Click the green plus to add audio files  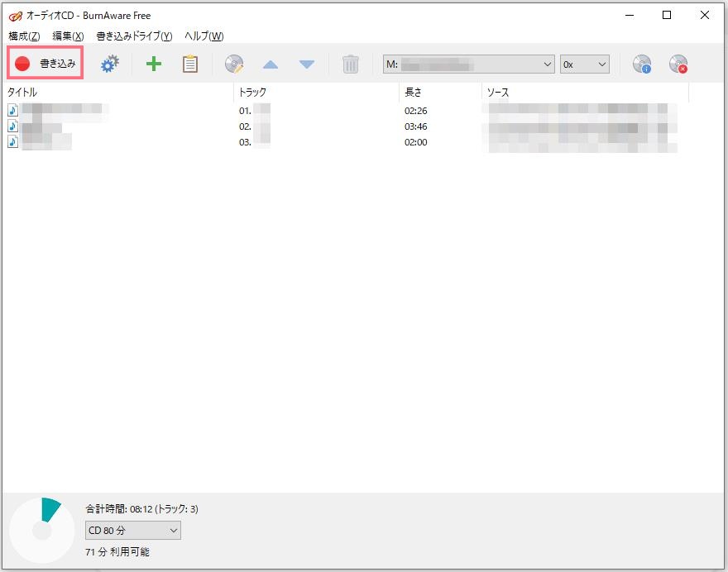point(153,63)
